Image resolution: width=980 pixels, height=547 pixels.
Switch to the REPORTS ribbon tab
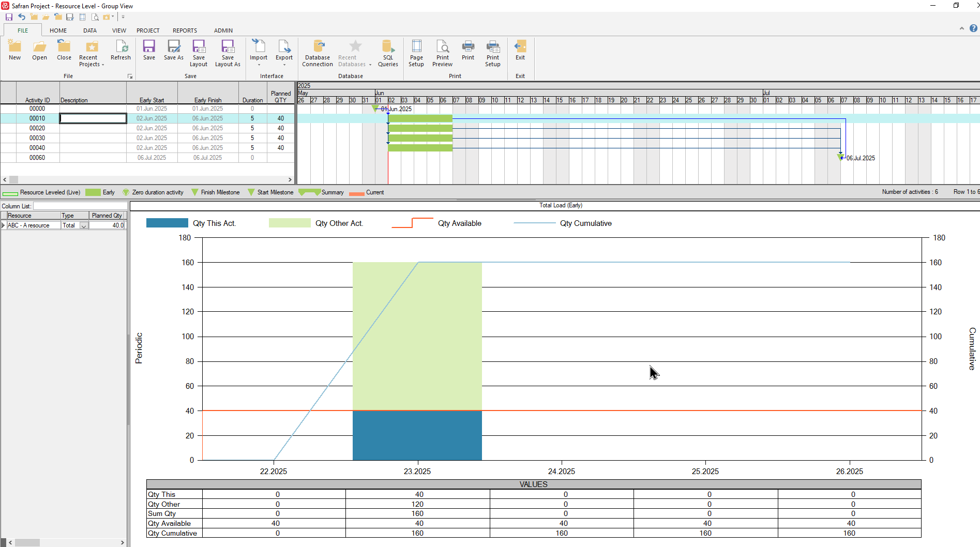coord(185,31)
